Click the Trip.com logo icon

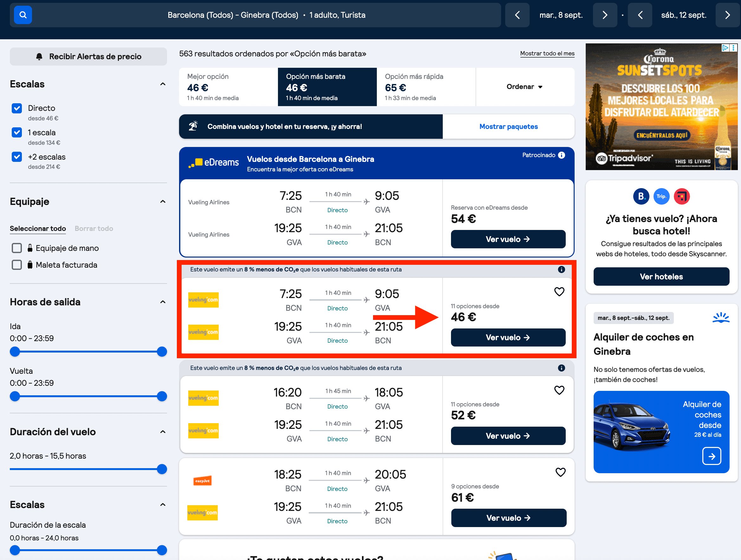tap(661, 196)
